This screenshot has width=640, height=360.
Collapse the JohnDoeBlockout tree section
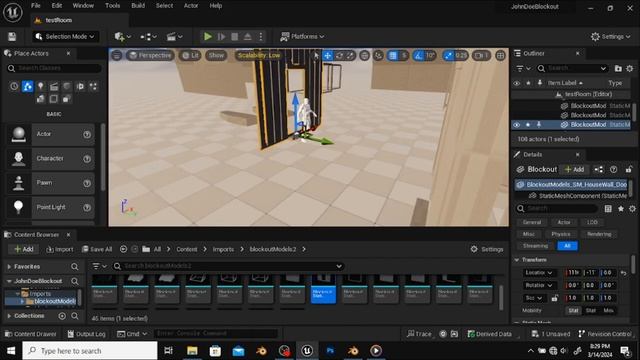(9, 281)
